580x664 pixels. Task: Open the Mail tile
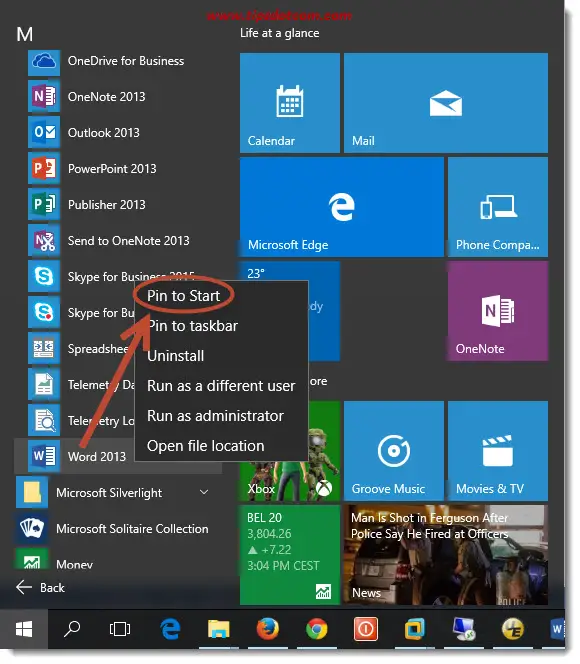tap(446, 103)
